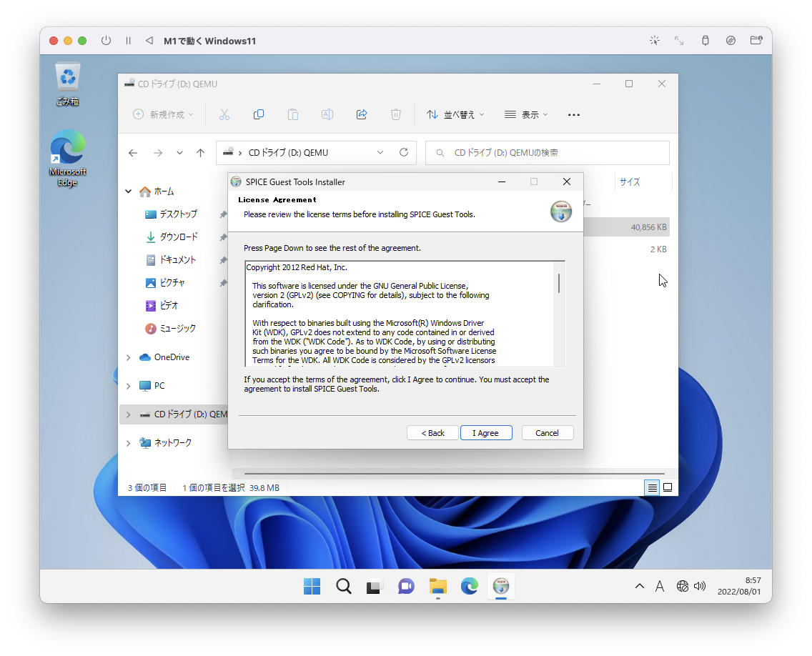This screenshot has width=812, height=656.
Task: Open taskbar Search
Action: (343, 586)
